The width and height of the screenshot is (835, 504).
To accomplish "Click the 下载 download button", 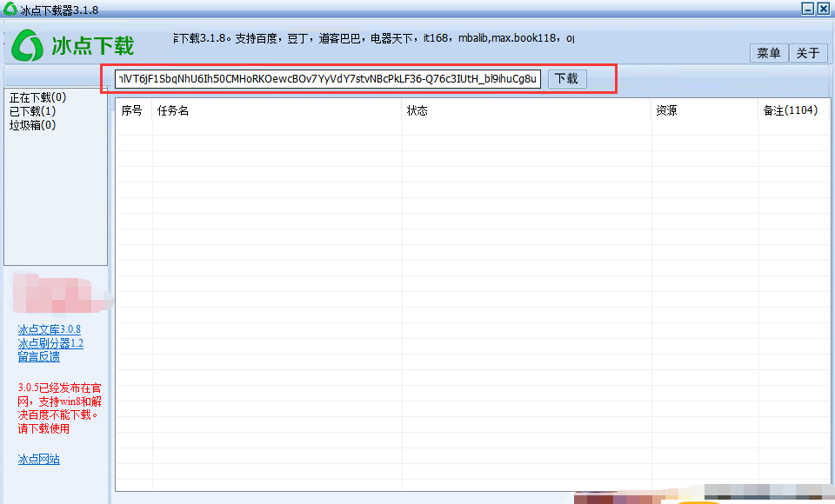I will point(566,79).
